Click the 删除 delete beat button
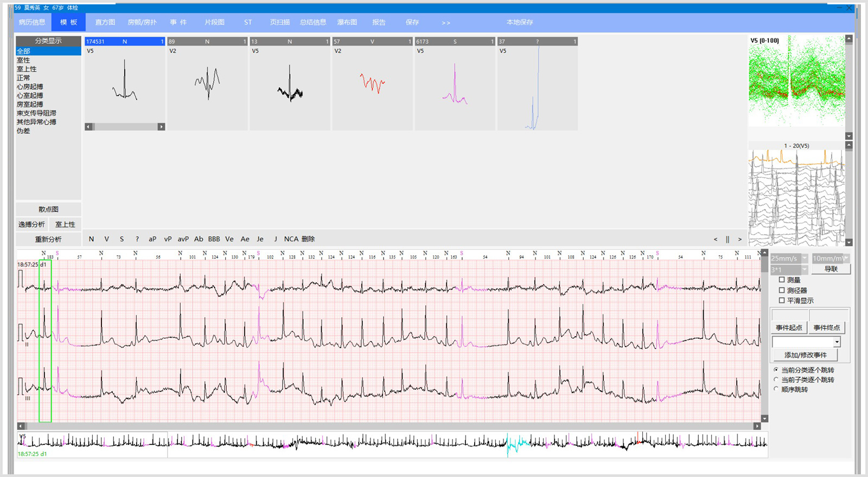 pyautogui.click(x=308, y=239)
